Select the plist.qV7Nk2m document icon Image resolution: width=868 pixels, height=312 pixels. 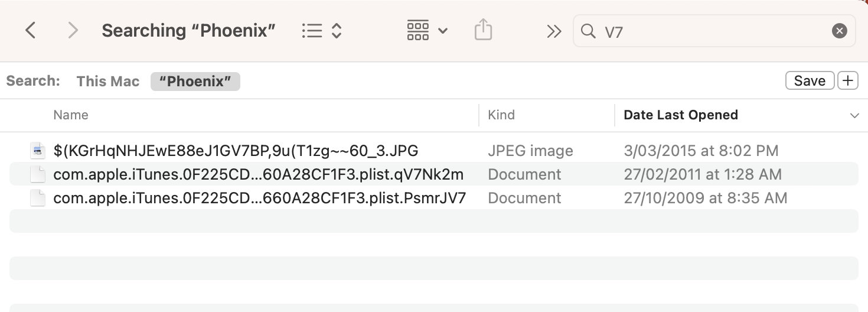coord(38,174)
